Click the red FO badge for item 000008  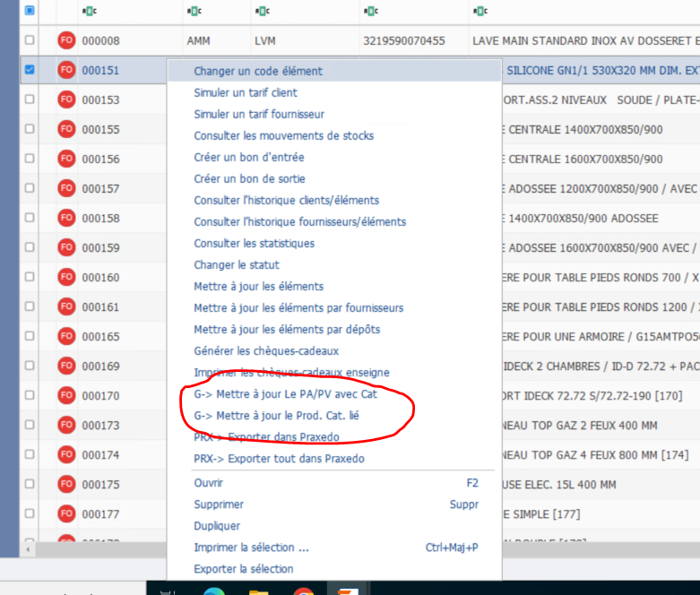pos(66,40)
